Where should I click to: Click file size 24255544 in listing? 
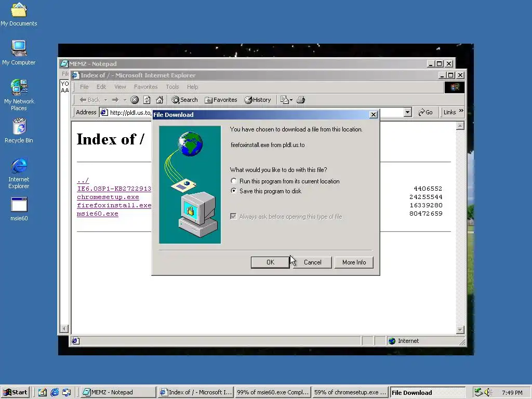click(x=426, y=197)
